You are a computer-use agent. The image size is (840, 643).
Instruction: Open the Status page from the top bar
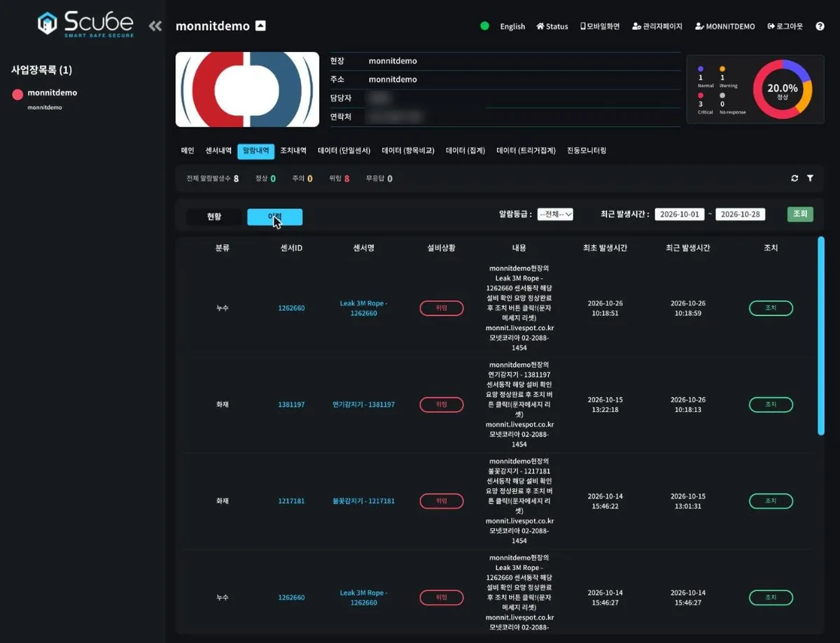pos(552,27)
